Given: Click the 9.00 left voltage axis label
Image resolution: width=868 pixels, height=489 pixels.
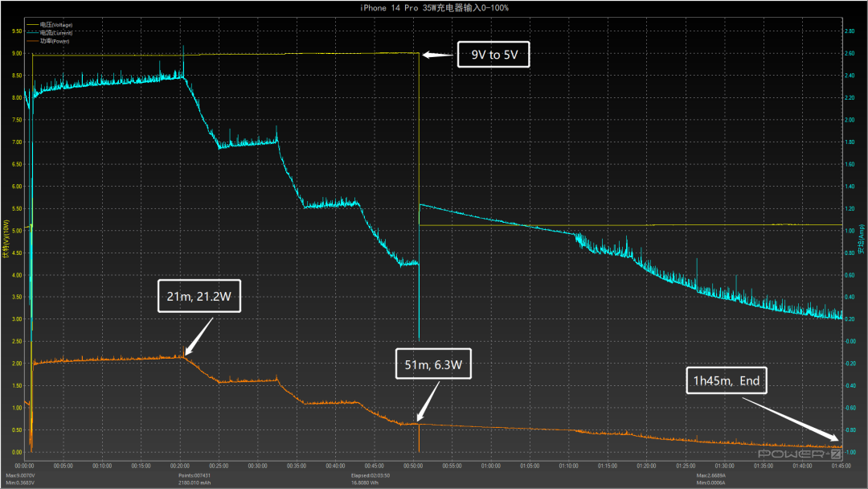Looking at the screenshot, I should [x=17, y=54].
